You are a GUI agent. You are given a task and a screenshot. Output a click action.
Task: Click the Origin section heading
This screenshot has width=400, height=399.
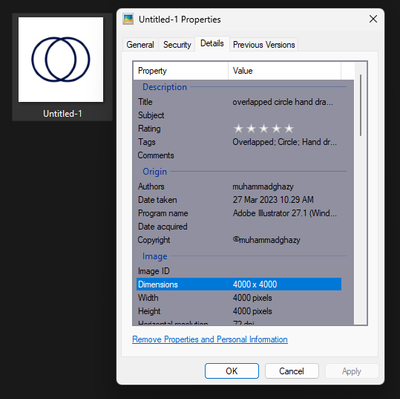(155, 172)
